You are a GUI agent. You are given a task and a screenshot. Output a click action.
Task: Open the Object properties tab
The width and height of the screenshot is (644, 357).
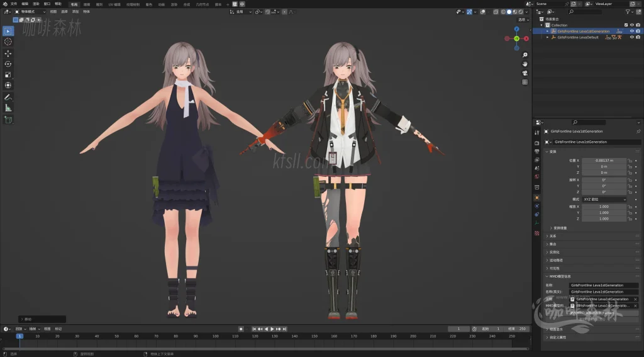coord(537,198)
